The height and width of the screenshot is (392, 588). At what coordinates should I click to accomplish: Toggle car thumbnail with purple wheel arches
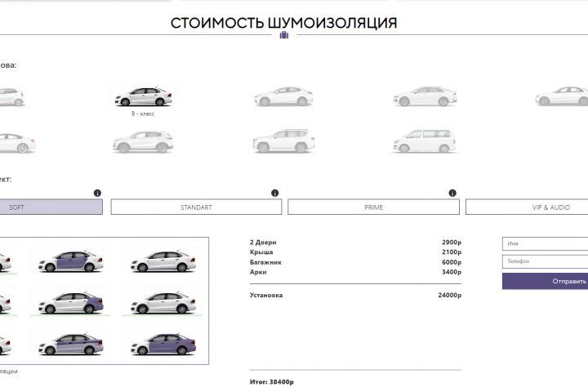click(x=163, y=303)
